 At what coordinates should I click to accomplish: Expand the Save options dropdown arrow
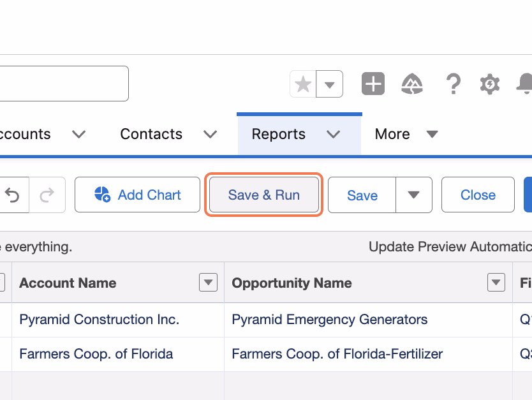coord(413,195)
